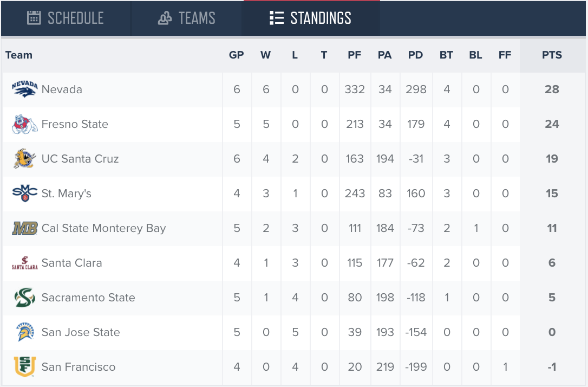Click the PTS column header

tap(552, 55)
